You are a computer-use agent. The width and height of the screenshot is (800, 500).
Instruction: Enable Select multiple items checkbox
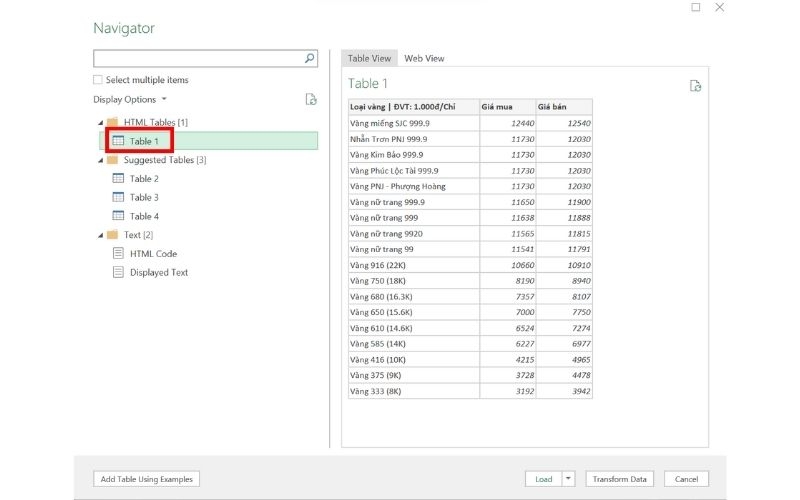[x=97, y=80]
